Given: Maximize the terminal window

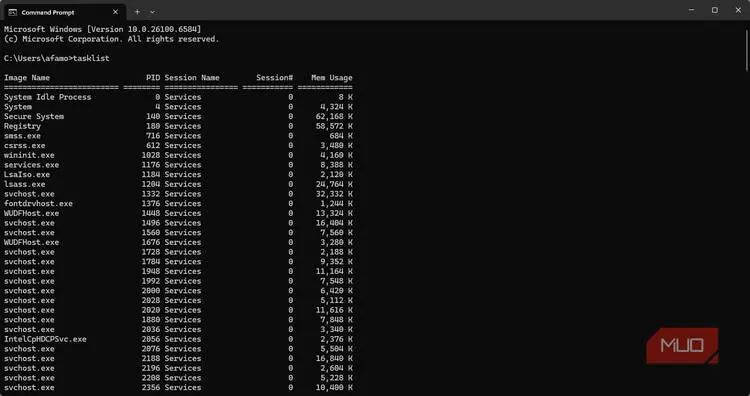Looking at the screenshot, I should click(x=715, y=10).
